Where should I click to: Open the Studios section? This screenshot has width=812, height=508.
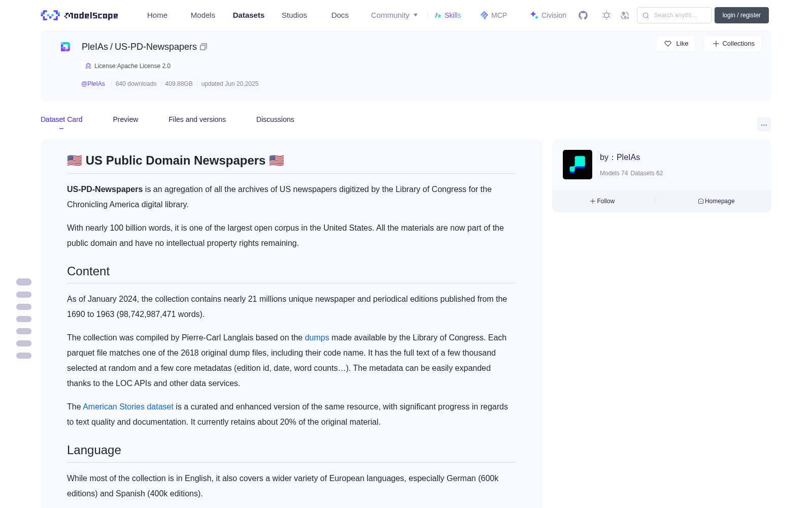294,15
